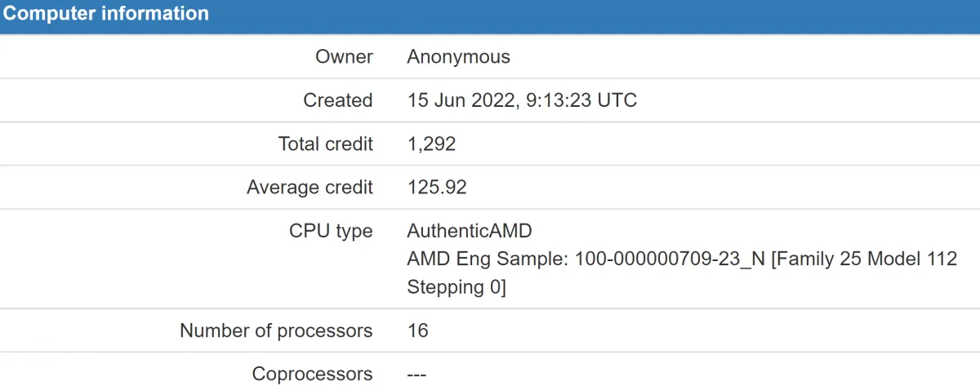Select the total credit value 1,292
980x390 pixels.
(x=431, y=144)
